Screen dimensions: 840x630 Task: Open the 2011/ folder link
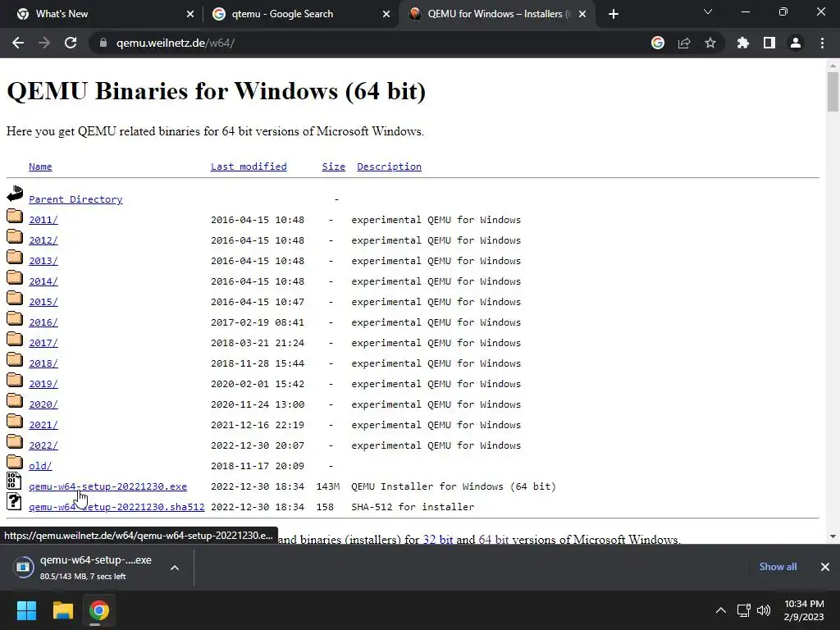point(43,220)
